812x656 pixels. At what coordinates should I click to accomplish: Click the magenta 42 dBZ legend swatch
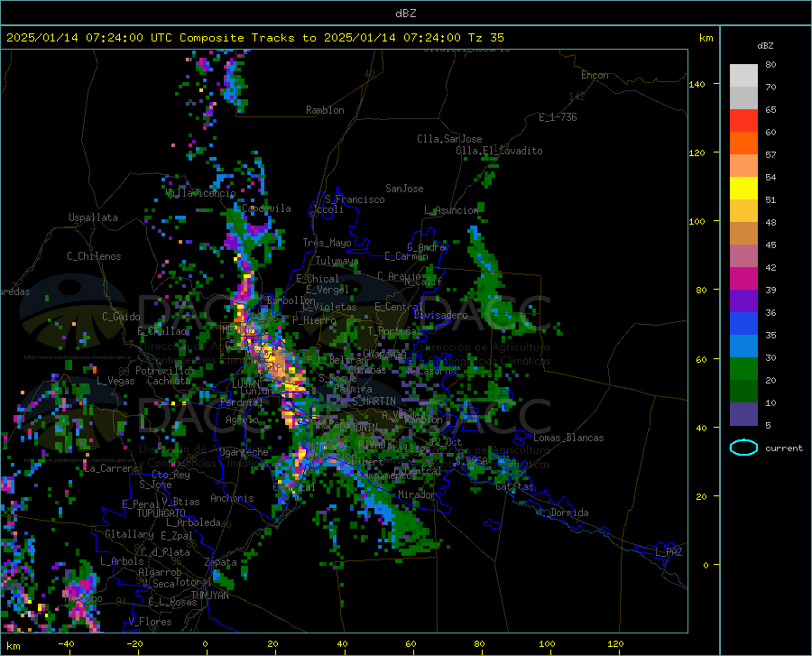pos(743,279)
